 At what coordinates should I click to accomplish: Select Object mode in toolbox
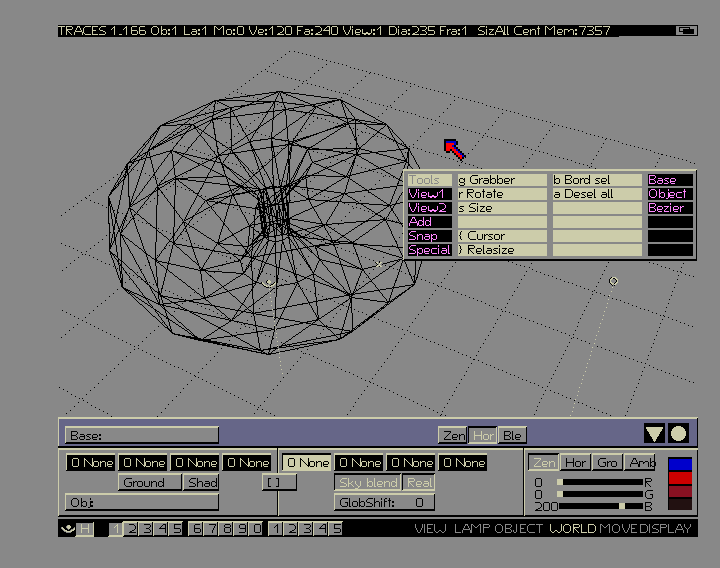coord(670,194)
